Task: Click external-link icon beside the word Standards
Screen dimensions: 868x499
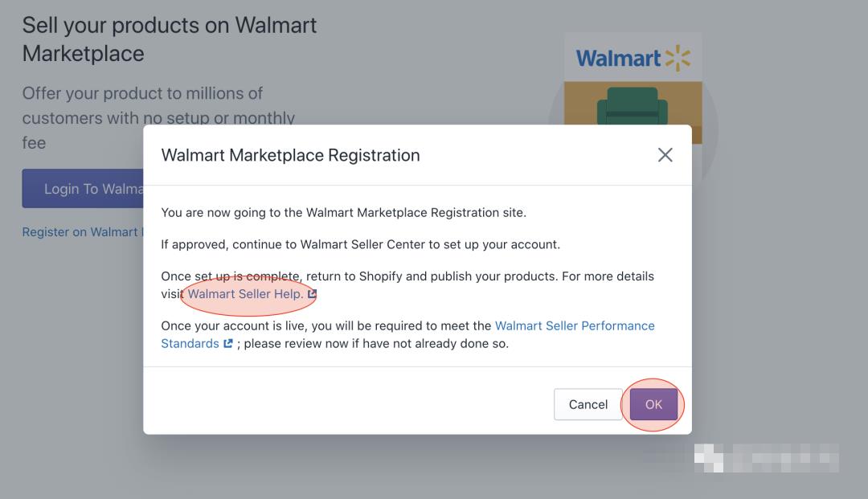Action: [x=228, y=344]
